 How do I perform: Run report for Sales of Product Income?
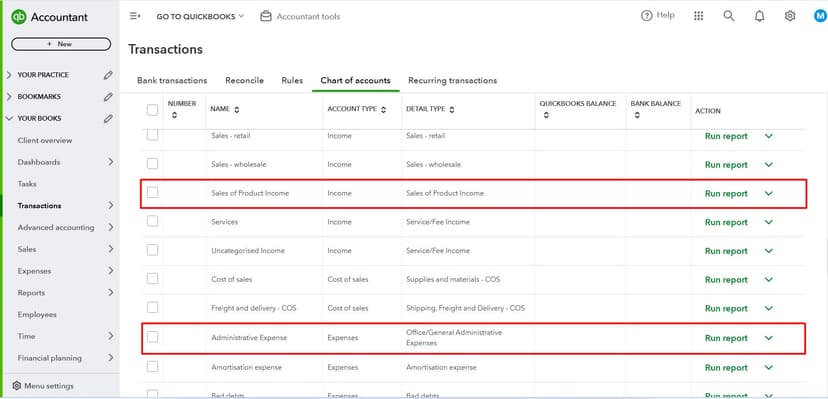[726, 194]
